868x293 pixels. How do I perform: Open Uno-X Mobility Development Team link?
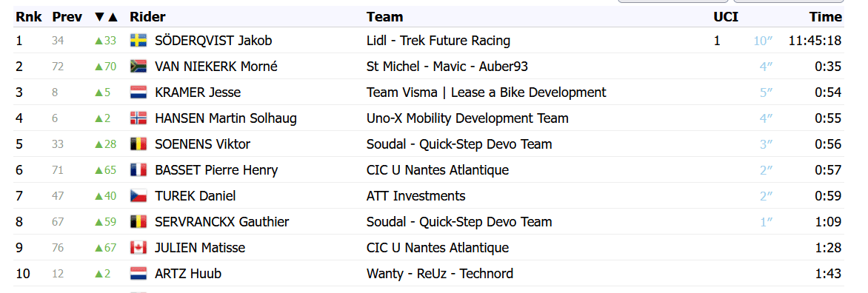[x=467, y=118]
